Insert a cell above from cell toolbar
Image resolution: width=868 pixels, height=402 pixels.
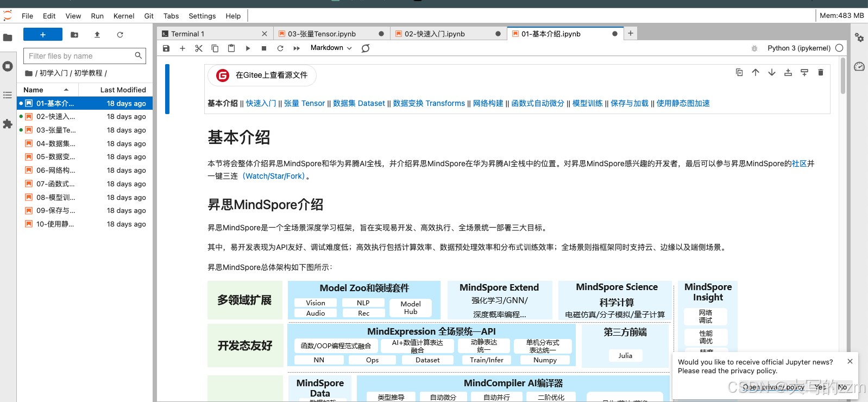pos(788,72)
